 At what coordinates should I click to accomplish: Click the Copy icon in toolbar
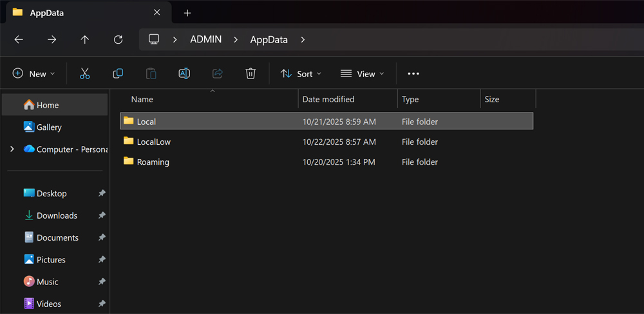(x=118, y=74)
